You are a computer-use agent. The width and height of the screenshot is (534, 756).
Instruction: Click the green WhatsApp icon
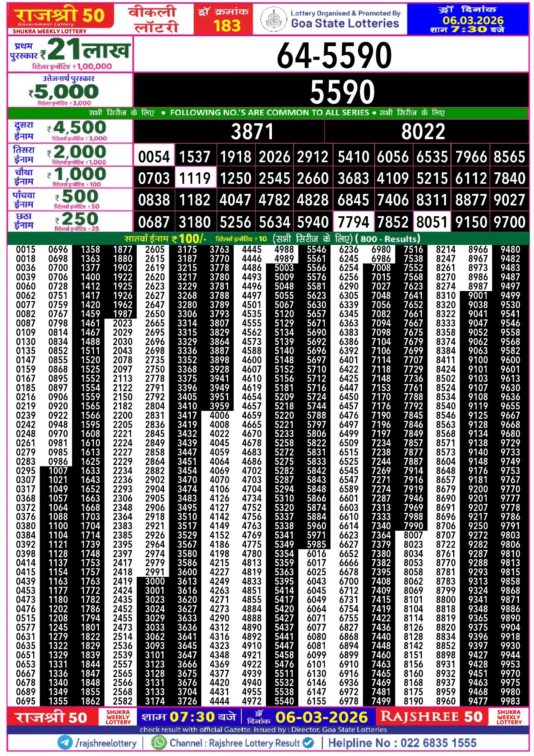coord(159,742)
